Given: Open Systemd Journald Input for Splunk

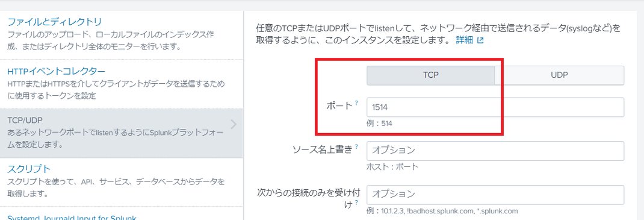Looking at the screenshot, I should (72, 218).
